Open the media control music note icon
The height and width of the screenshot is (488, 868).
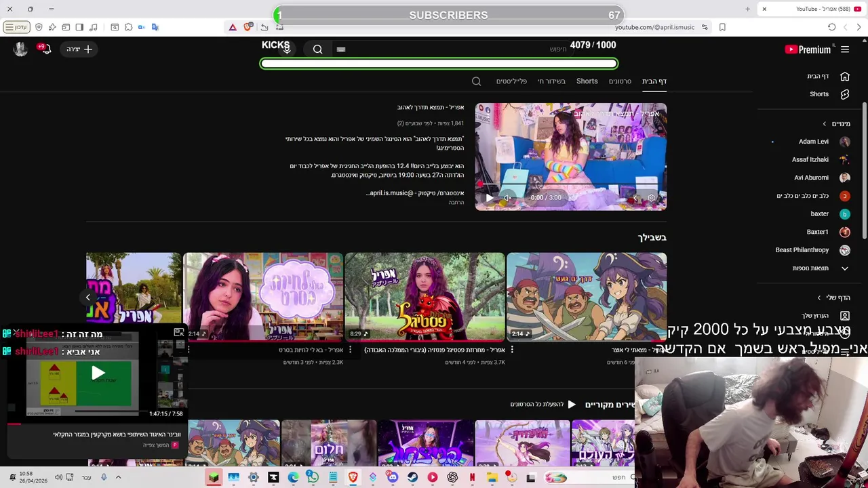coord(93,27)
